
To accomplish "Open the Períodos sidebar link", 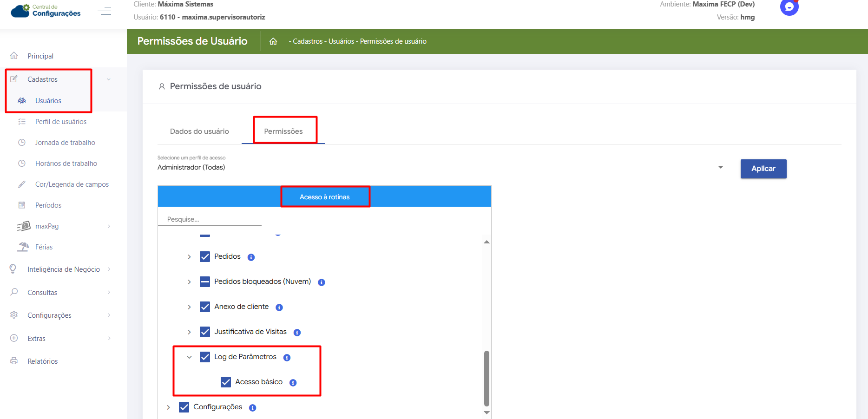I will [48, 205].
